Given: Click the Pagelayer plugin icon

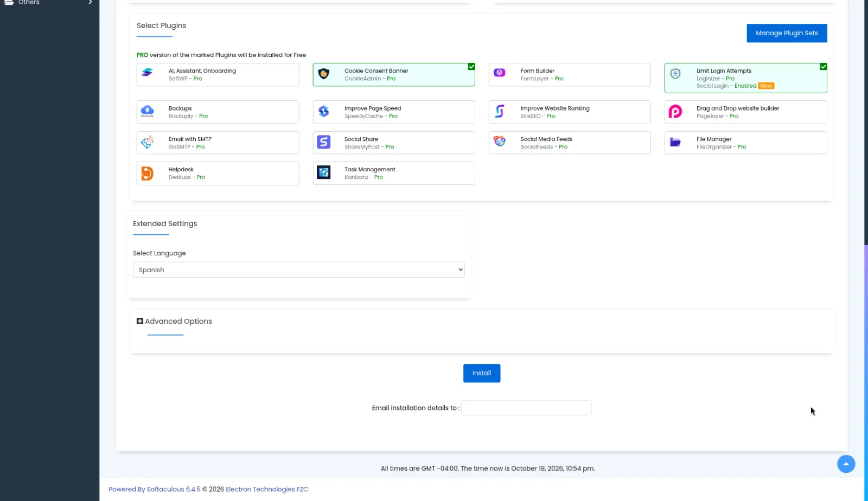Looking at the screenshot, I should coord(675,112).
